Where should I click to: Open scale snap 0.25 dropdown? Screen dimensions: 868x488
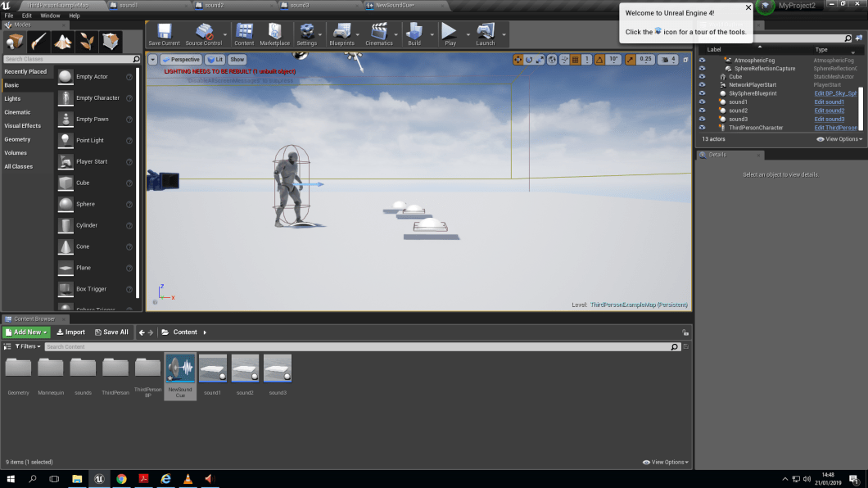645,59
